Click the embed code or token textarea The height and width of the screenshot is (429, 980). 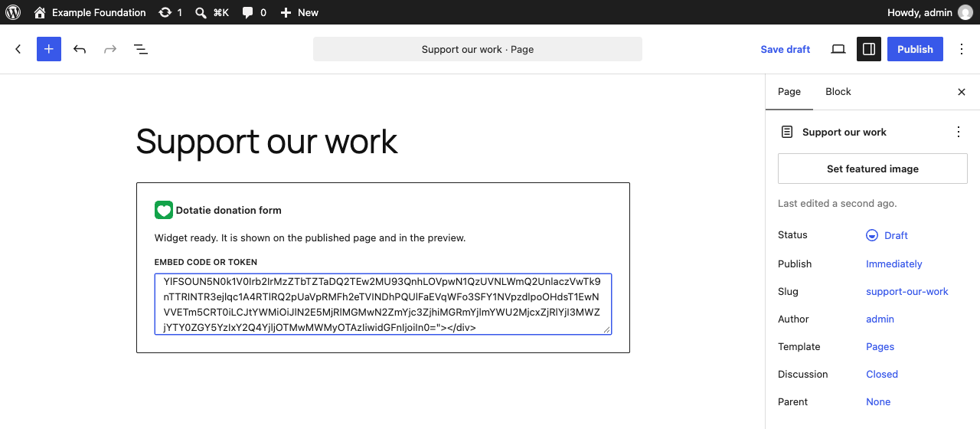383,304
